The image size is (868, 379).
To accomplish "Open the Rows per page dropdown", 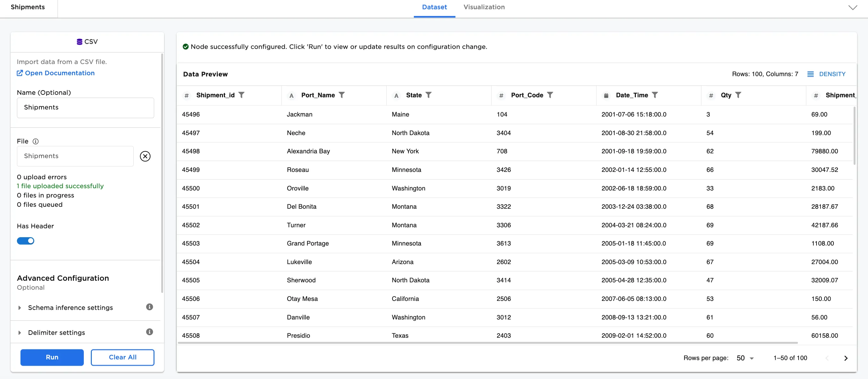I will point(744,358).
